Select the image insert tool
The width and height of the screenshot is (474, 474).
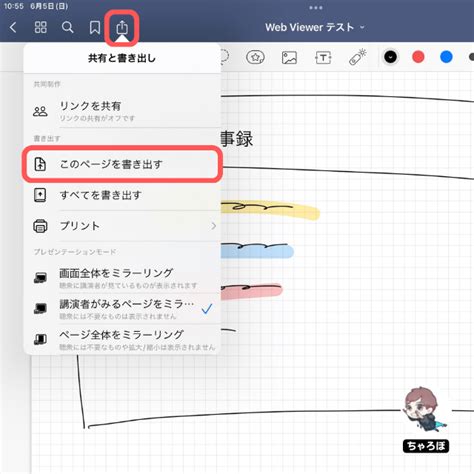tap(289, 57)
